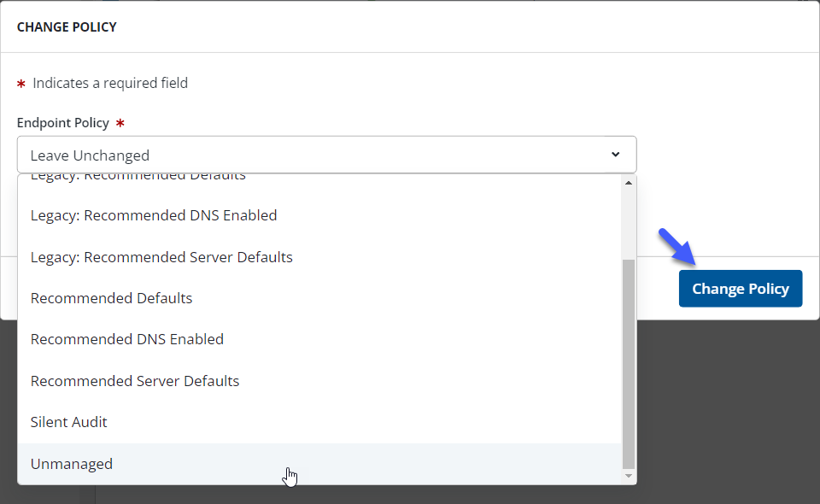Click the CHANGE POLICY dialog title
Image resolution: width=820 pixels, height=504 pixels.
point(67,27)
